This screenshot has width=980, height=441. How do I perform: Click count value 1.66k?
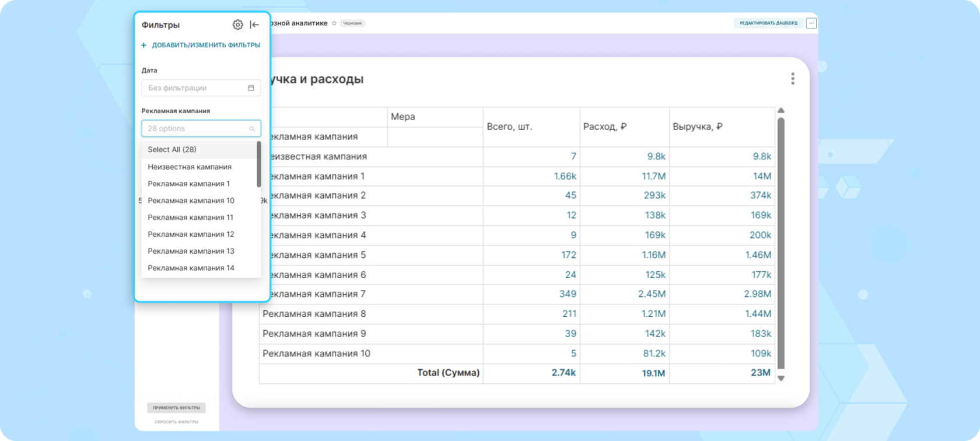click(565, 176)
